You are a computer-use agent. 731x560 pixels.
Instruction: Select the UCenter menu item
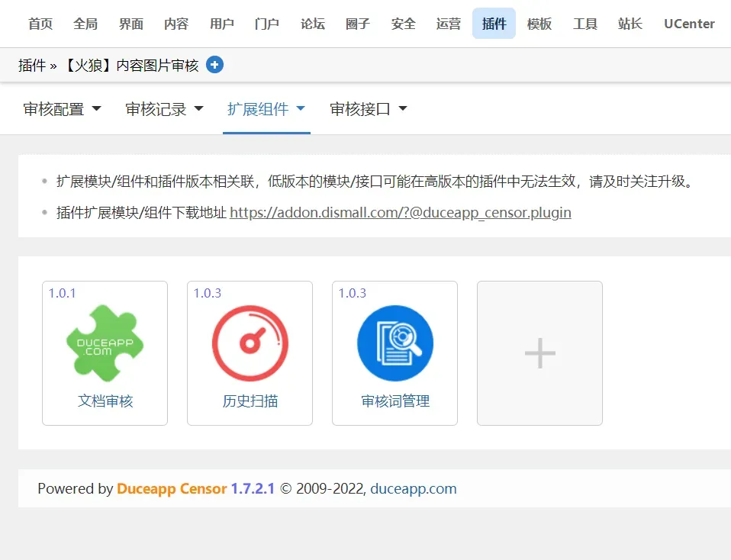[x=688, y=24]
